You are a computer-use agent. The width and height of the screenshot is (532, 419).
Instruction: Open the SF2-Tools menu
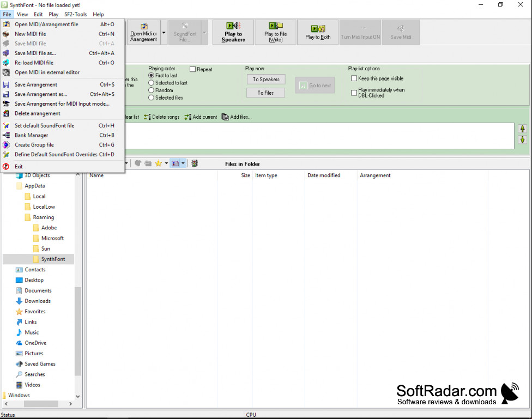click(76, 14)
